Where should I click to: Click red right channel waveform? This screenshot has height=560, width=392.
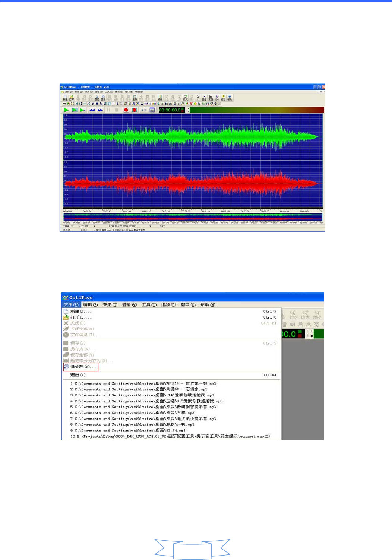[x=193, y=183]
